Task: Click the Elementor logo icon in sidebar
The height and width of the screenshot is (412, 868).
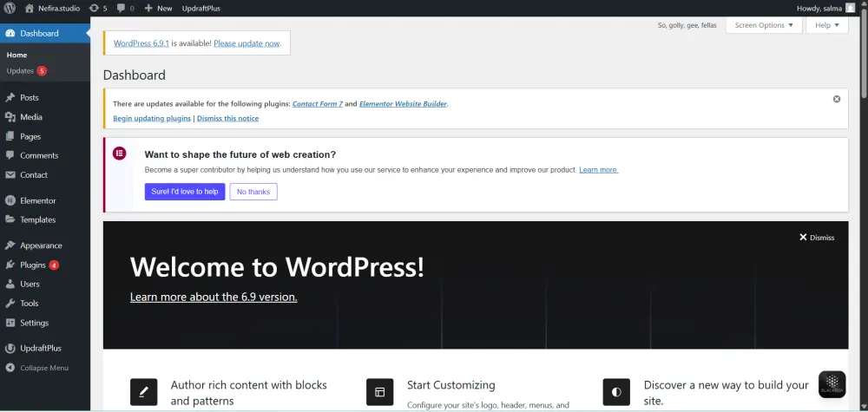Action: [x=10, y=200]
